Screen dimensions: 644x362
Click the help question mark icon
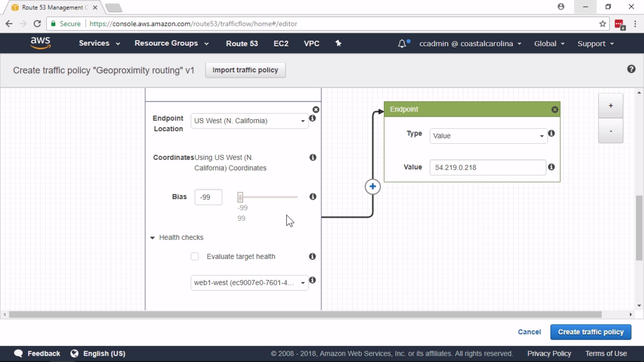point(631,69)
